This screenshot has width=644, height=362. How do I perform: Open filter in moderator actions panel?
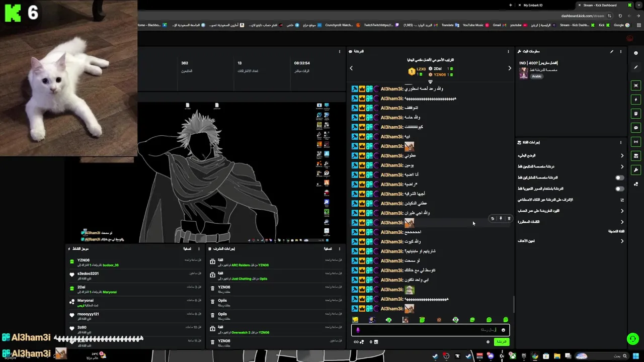328,249
